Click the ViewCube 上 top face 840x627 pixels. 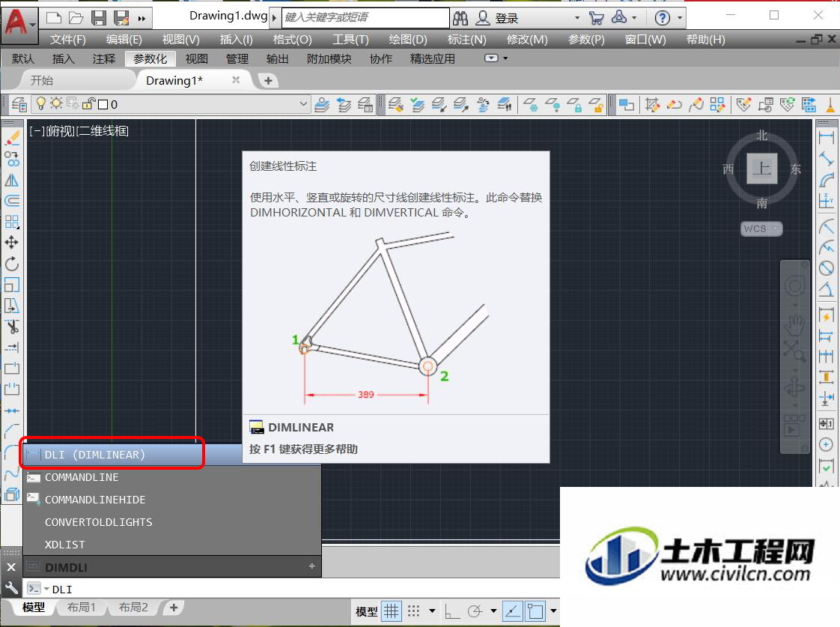point(762,169)
